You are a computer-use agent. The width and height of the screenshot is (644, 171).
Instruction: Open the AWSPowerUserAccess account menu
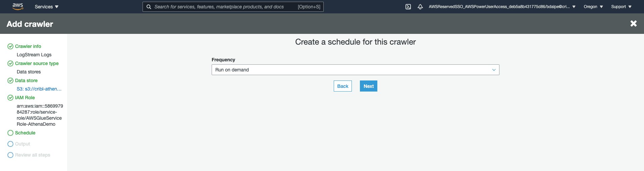coord(502,7)
